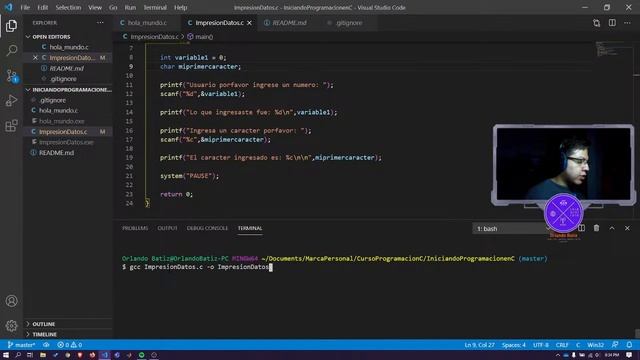This screenshot has height=360, width=640.
Task: Click 'Ln 9, Col 27' in status bar
Action: [479, 345]
